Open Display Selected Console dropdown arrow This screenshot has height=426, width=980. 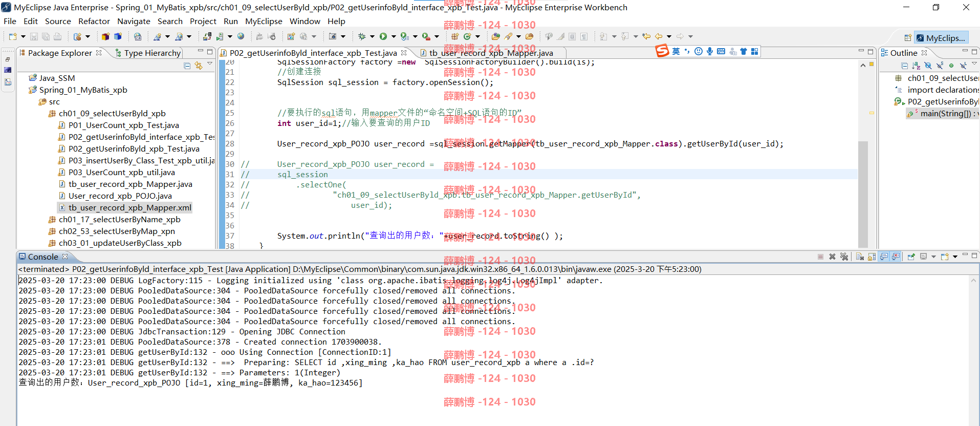pyautogui.click(x=933, y=257)
